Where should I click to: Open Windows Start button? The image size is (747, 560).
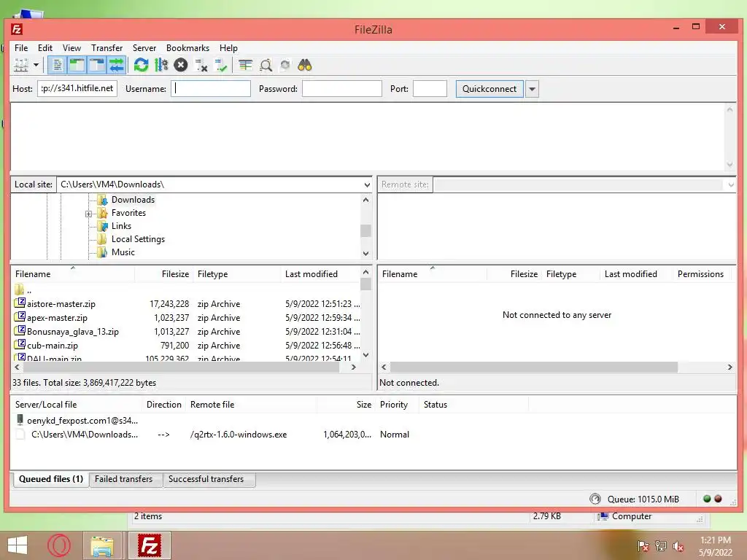click(x=18, y=545)
